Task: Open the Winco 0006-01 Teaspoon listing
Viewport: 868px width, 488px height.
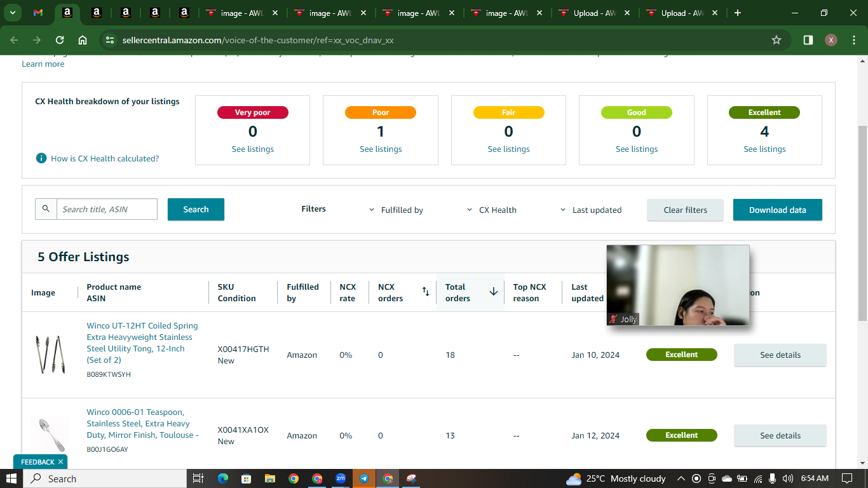Action: pyautogui.click(x=143, y=424)
